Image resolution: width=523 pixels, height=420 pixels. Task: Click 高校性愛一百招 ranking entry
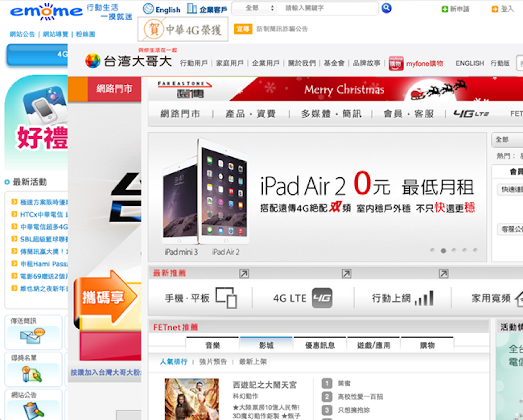point(360,397)
